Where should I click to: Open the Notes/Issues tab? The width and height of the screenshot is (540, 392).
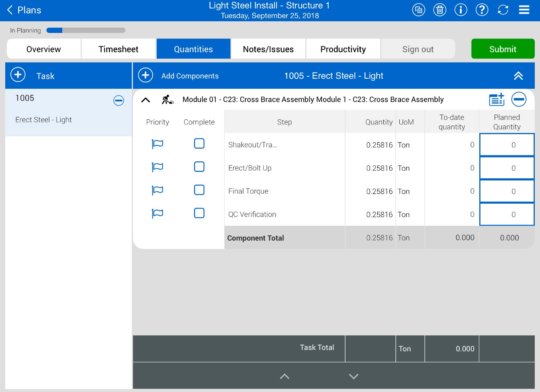click(x=268, y=49)
